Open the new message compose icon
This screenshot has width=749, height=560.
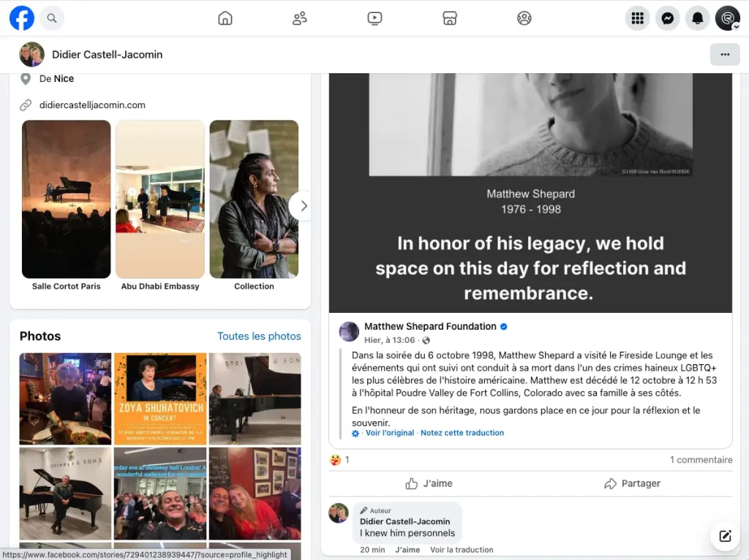click(725, 536)
